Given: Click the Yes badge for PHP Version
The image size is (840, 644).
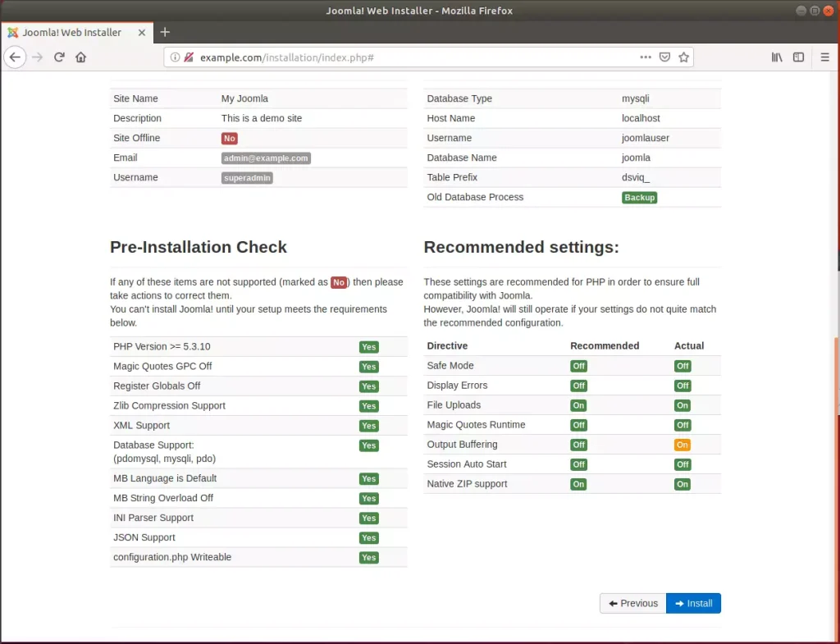Looking at the screenshot, I should [x=368, y=347].
